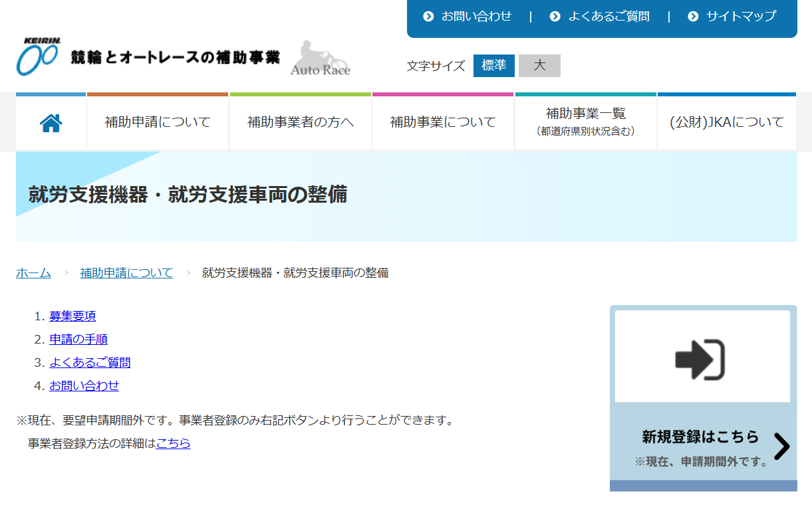Open 補助事業について menu
The width and height of the screenshot is (812, 515).
443,122
